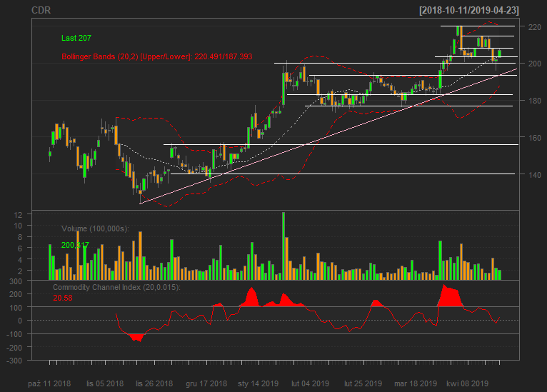Click the date label 'gru 17 2018'
The width and height of the screenshot is (547, 392).
206,383
